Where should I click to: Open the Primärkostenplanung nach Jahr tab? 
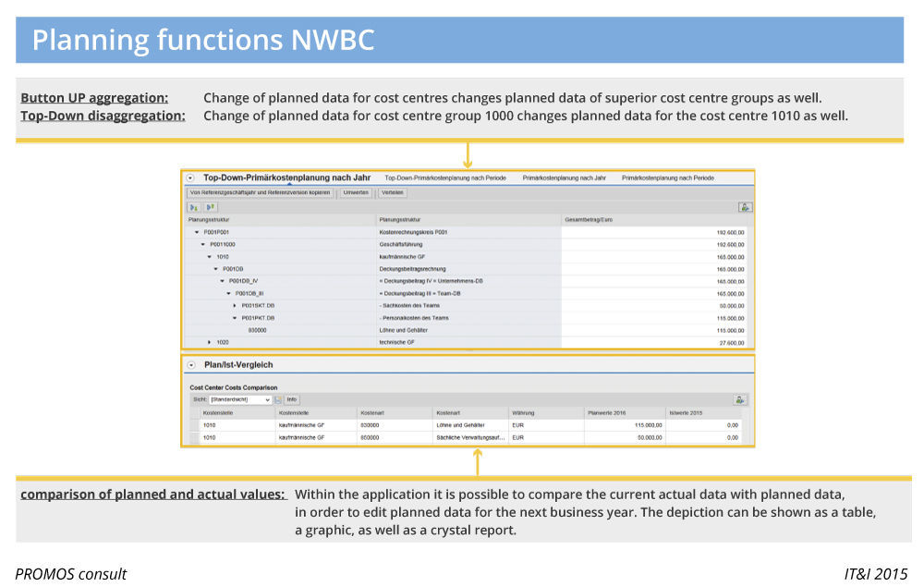pyautogui.click(x=564, y=177)
